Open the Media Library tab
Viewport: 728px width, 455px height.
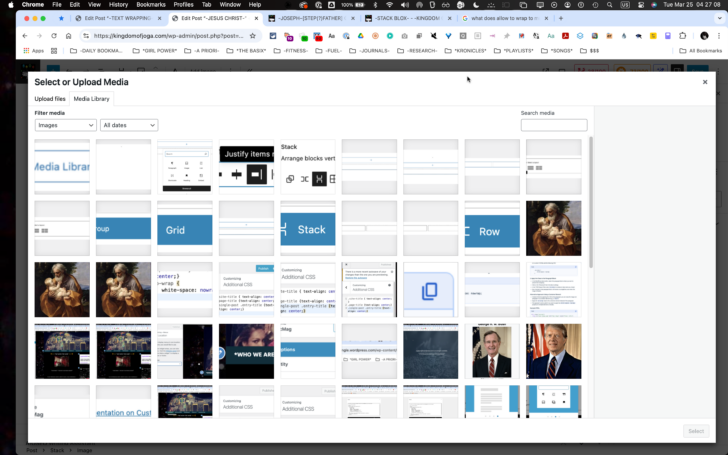[92, 99]
